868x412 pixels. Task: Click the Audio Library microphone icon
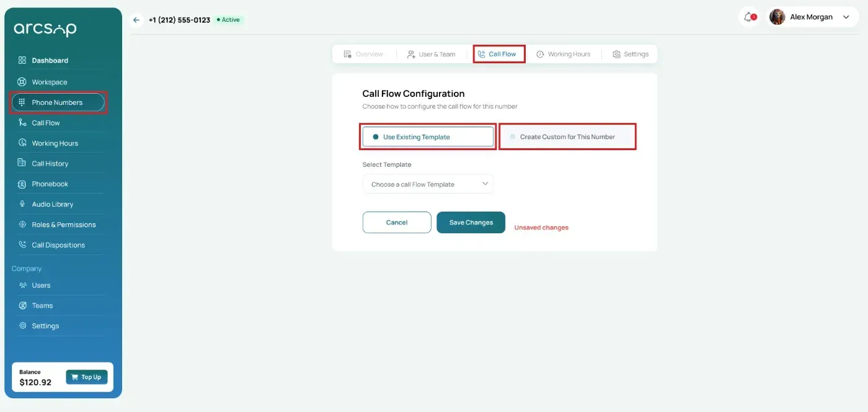22,204
